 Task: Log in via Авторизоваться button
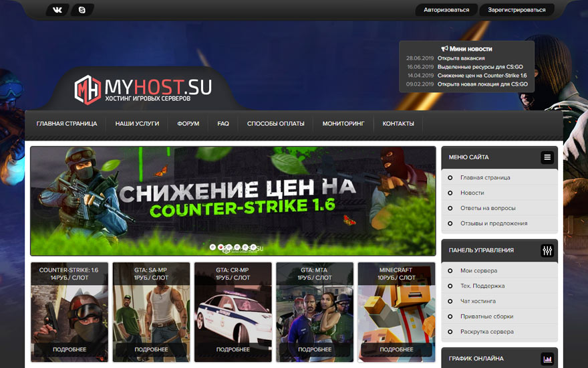pos(446,10)
